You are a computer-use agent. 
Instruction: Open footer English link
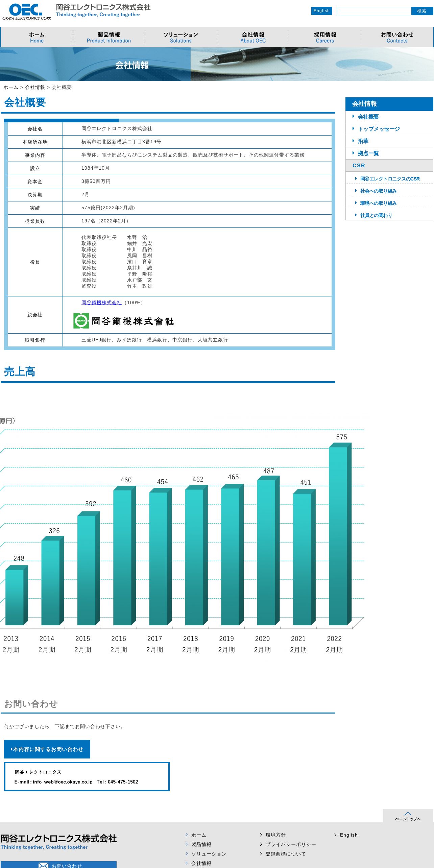click(348, 835)
